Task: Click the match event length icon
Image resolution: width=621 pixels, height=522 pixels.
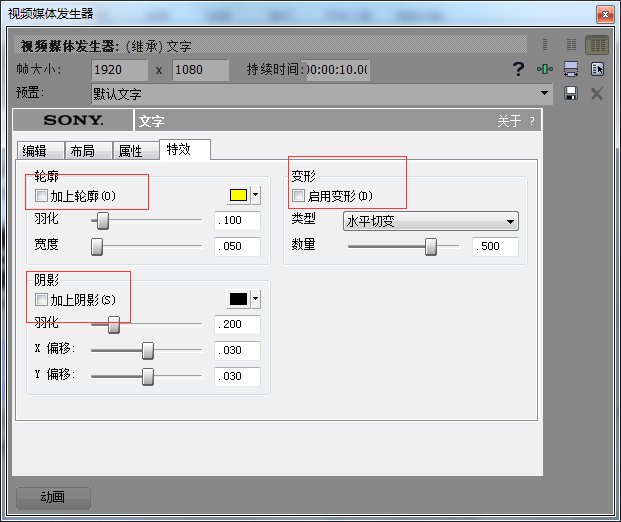Action: tap(545, 69)
